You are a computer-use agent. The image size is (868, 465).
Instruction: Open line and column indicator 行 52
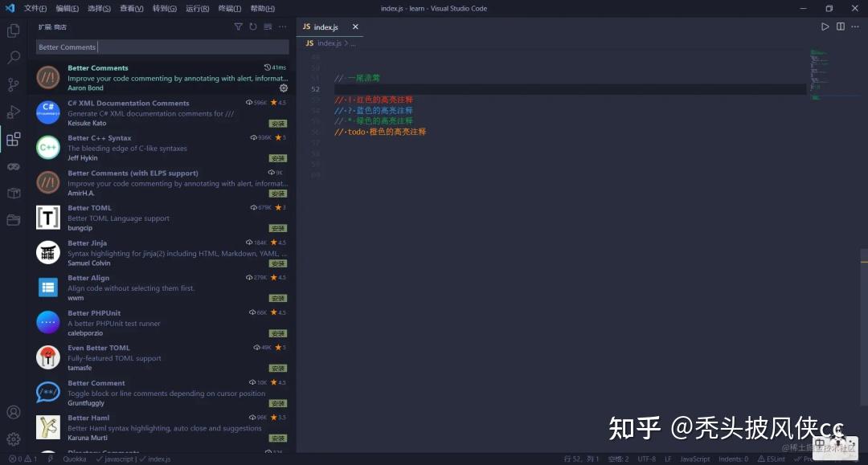(x=581, y=459)
